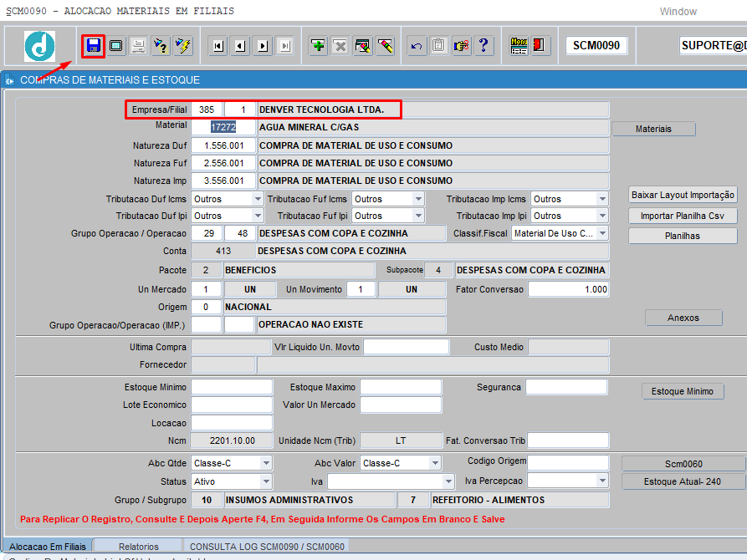Click the pointing hand toolbar icon

tap(461, 46)
